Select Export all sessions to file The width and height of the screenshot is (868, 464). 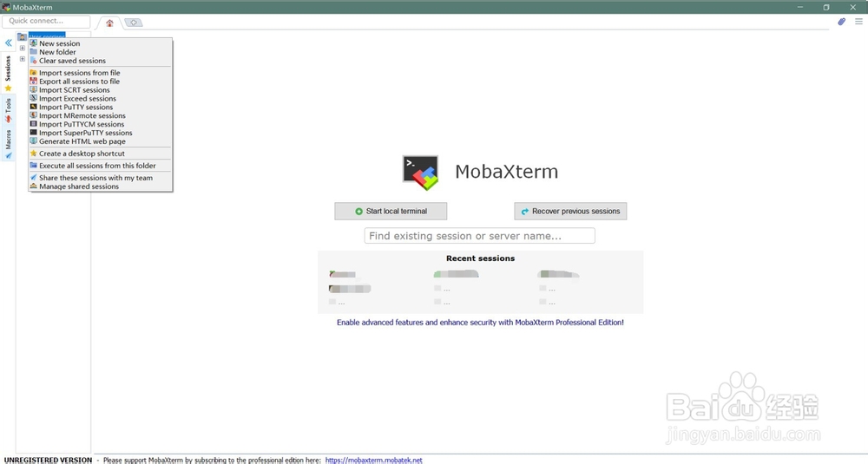100,82
